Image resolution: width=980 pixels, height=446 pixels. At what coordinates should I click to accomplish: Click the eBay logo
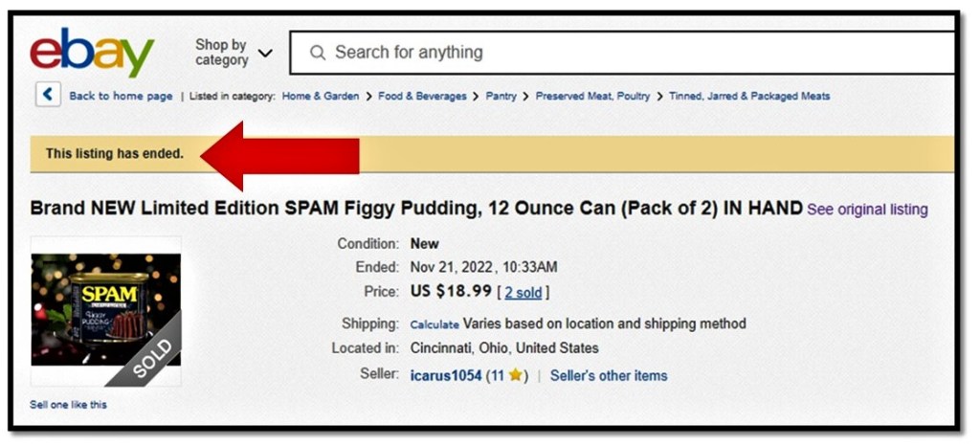click(x=92, y=52)
